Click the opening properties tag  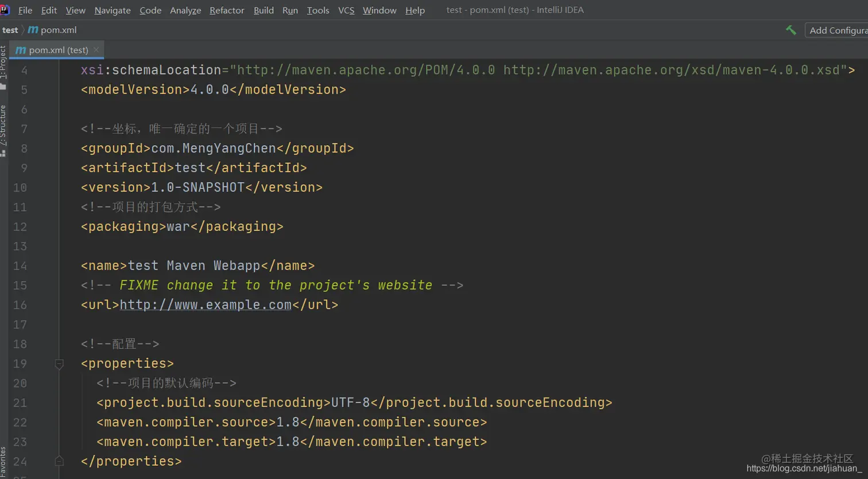point(127,364)
